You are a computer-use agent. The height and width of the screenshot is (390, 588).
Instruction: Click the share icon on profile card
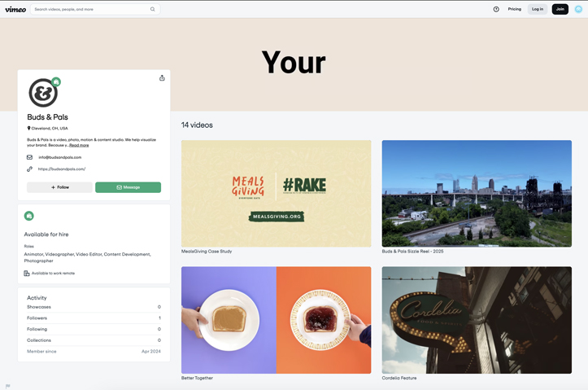pos(162,78)
